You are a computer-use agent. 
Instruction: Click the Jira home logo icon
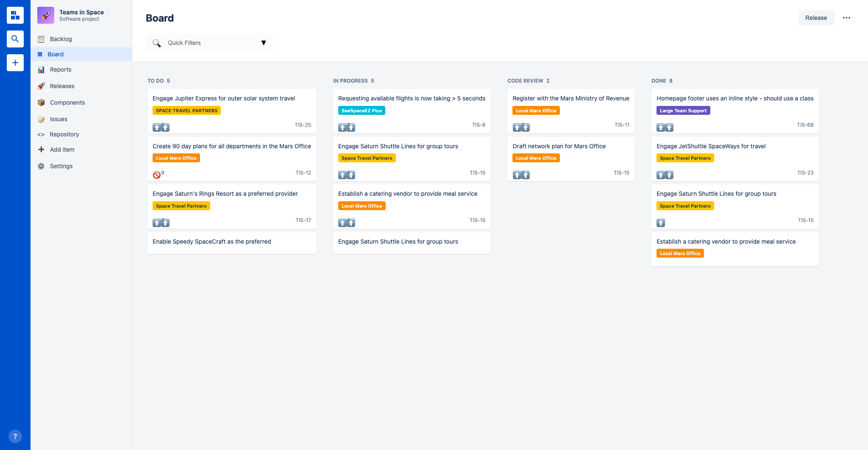[15, 15]
